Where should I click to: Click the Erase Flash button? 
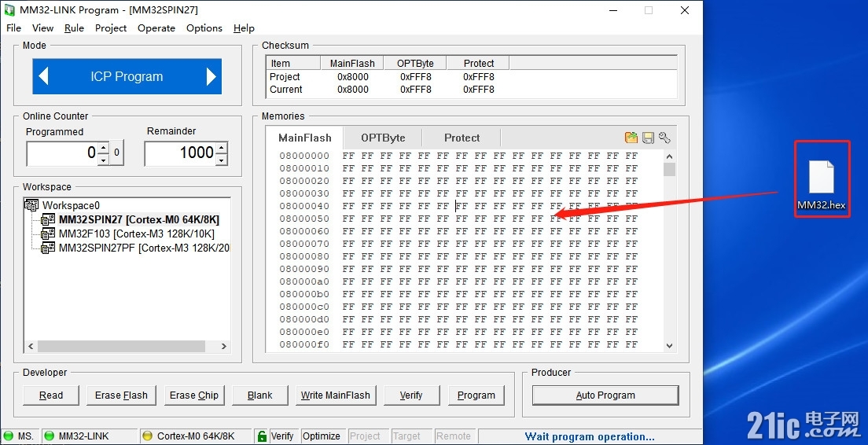click(121, 395)
